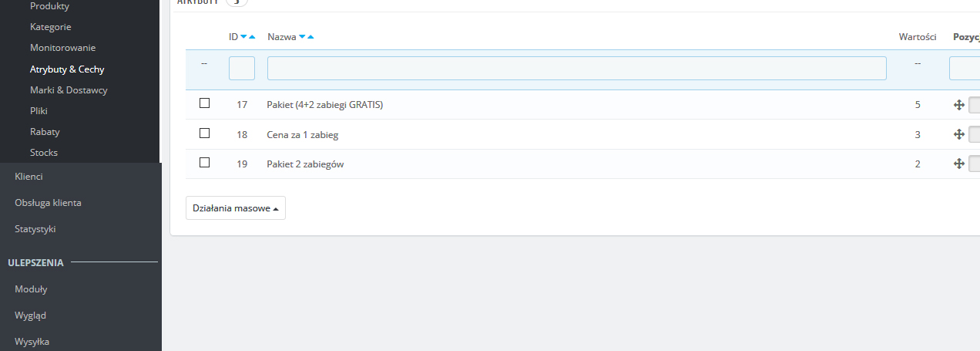
Task: Open Rabaty in the sidebar
Action: (45, 131)
